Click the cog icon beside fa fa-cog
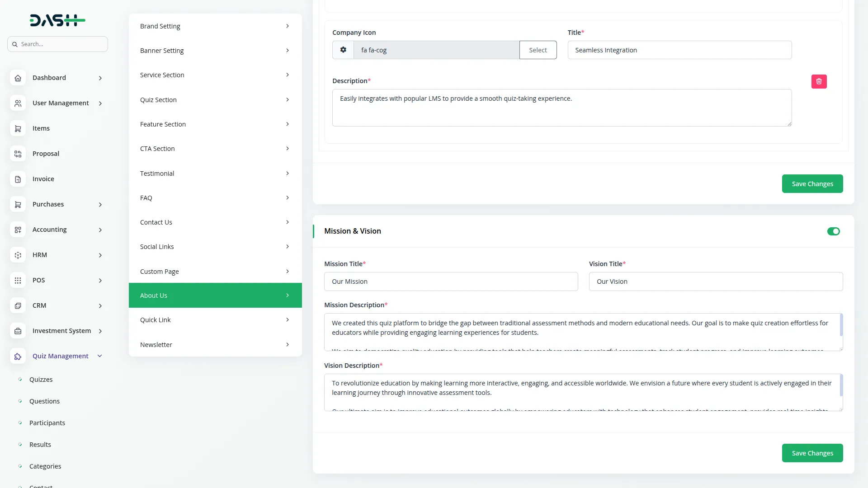Screen dimensions: 868x488 (x=343, y=50)
